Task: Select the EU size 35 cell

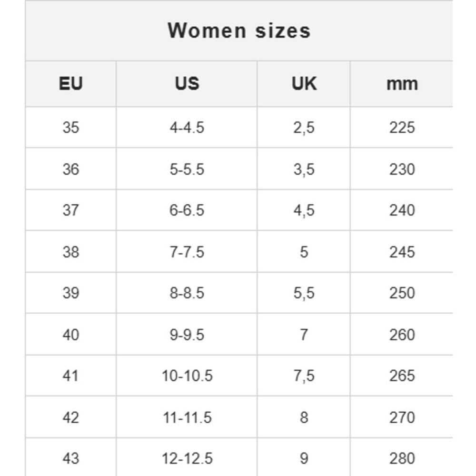Action: [x=71, y=128]
